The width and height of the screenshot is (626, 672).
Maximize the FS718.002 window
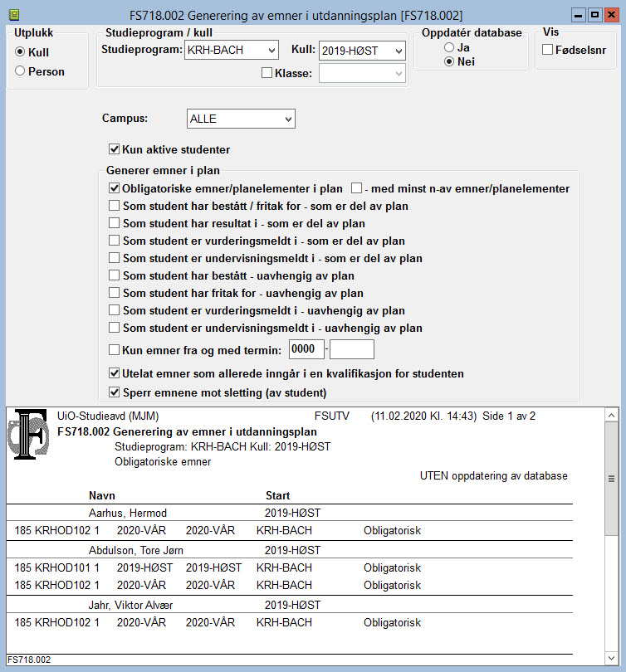(x=594, y=15)
